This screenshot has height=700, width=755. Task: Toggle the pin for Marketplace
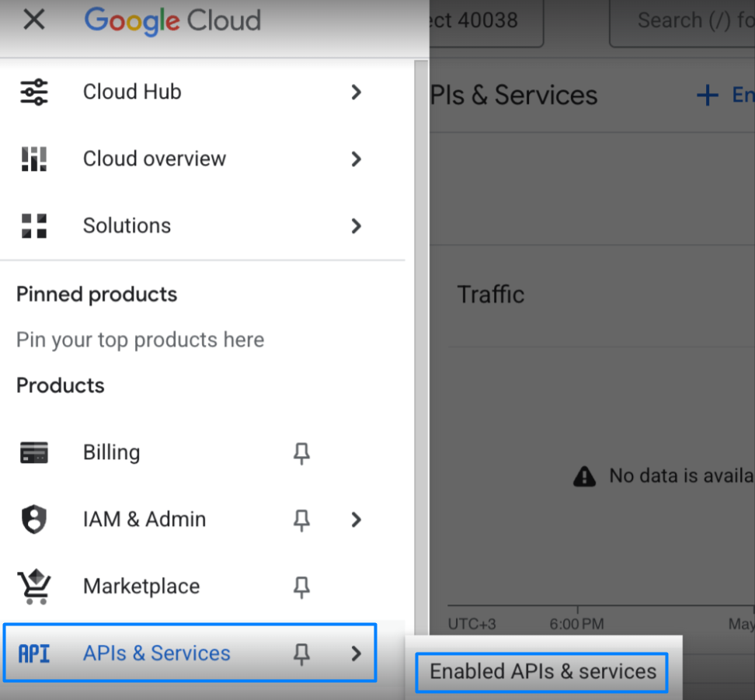pos(301,587)
